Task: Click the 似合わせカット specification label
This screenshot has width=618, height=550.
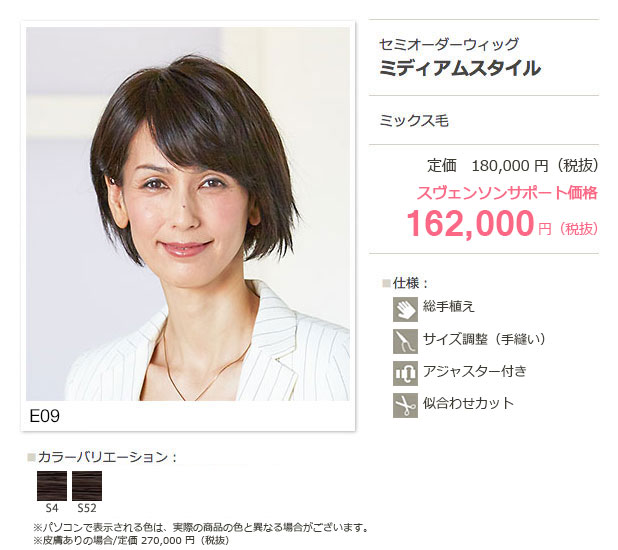Action: (x=468, y=403)
